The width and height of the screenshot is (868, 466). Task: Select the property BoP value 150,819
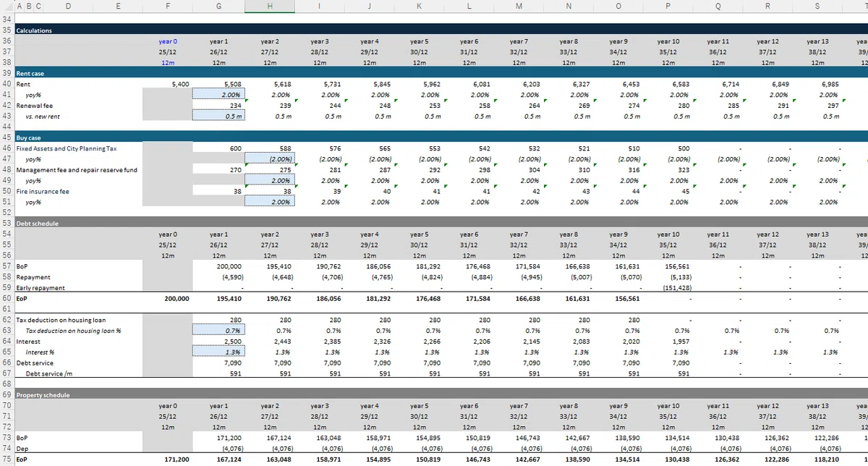click(x=469, y=438)
